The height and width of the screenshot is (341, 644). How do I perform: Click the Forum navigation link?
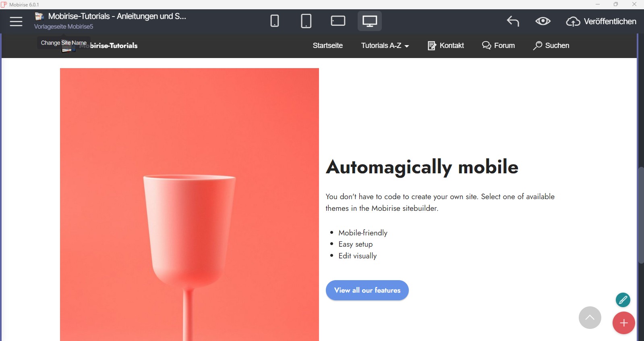point(498,46)
